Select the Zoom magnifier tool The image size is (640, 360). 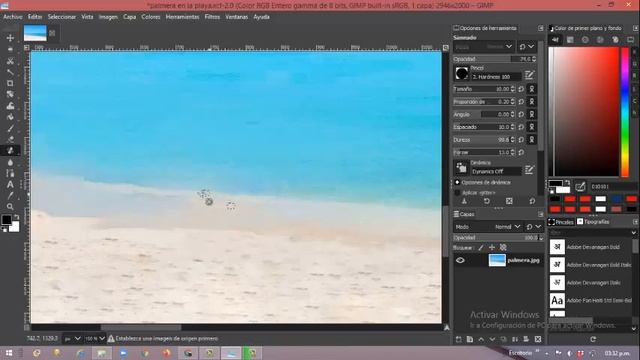click(10, 207)
